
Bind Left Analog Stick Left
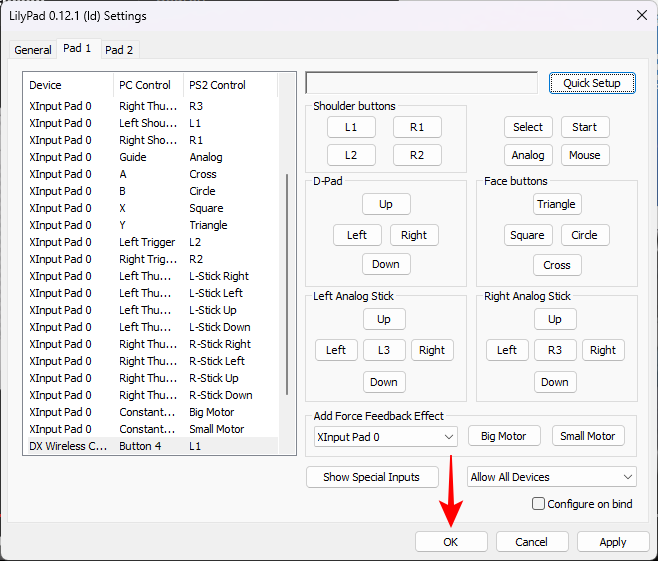tap(336, 350)
